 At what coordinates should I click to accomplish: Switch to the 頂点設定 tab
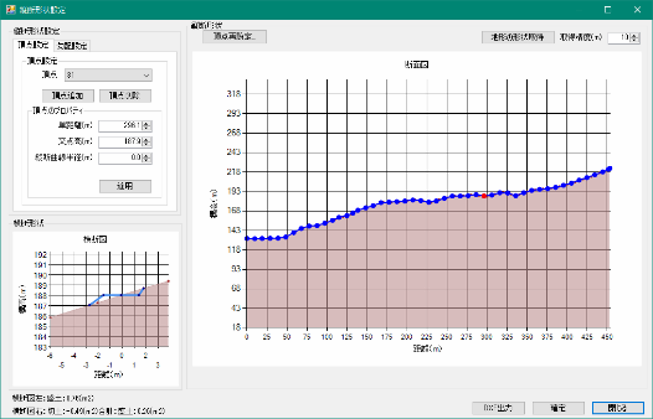(33, 45)
